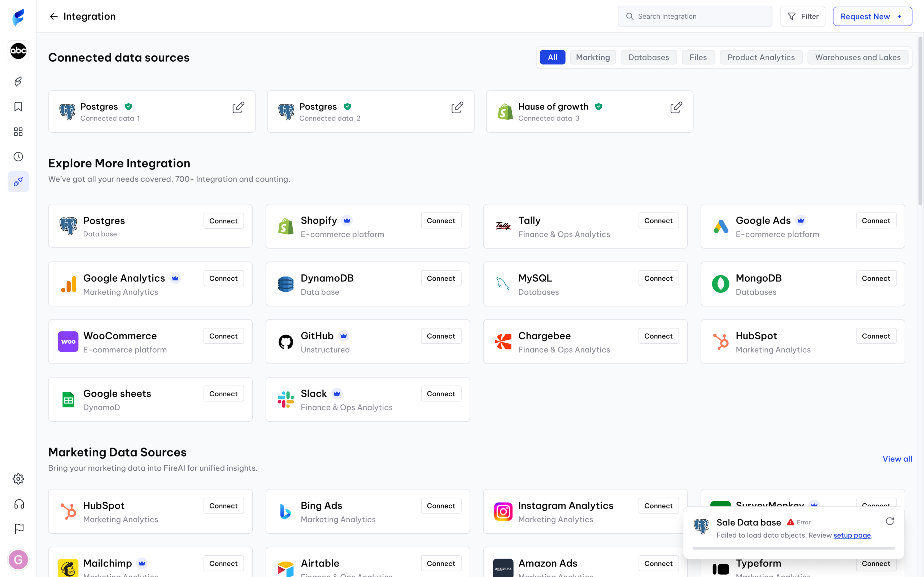Connect the MongoDB integration
This screenshot has width=924, height=577.
pyautogui.click(x=876, y=278)
